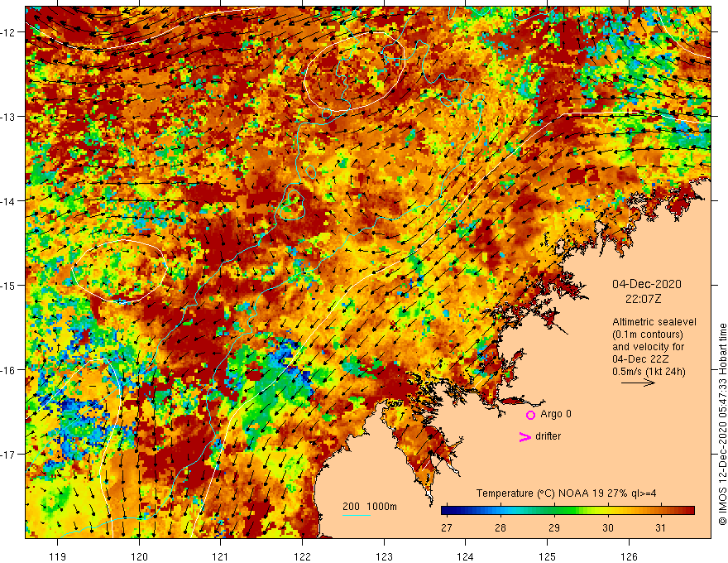Click the latitude axis label -16

[8, 370]
